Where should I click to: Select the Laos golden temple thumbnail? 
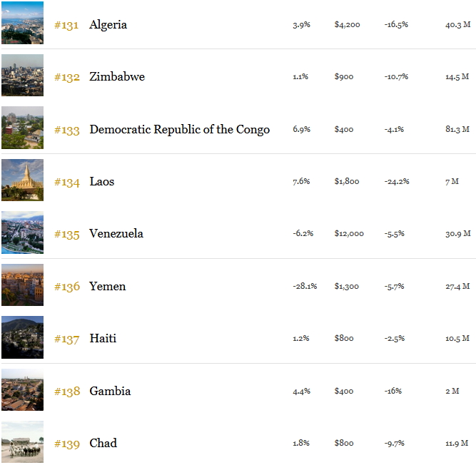point(22,180)
